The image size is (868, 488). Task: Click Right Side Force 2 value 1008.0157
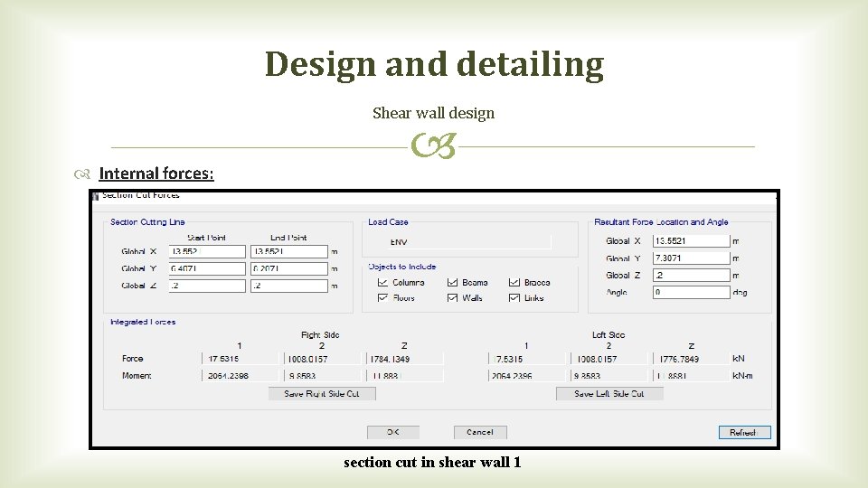[322, 359]
